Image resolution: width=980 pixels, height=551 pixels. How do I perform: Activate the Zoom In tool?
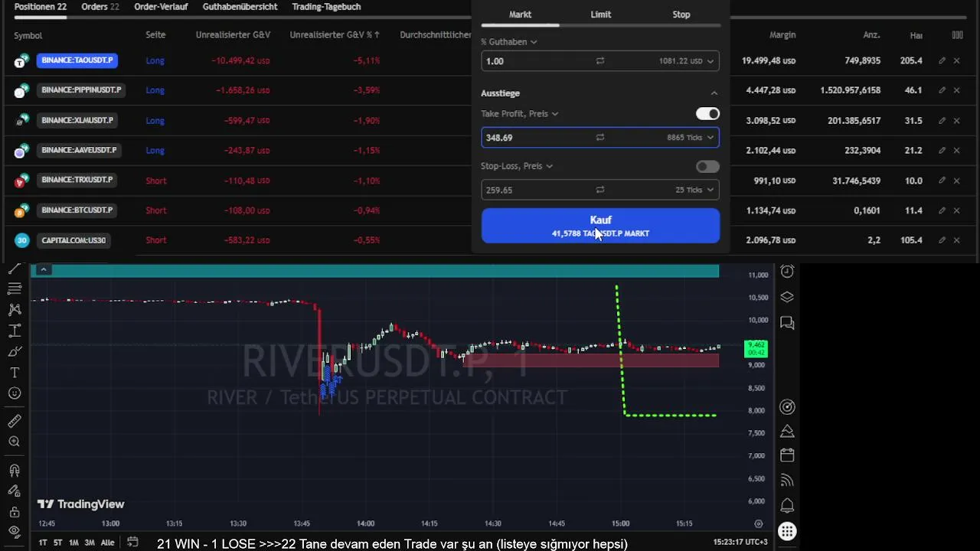coord(15,442)
